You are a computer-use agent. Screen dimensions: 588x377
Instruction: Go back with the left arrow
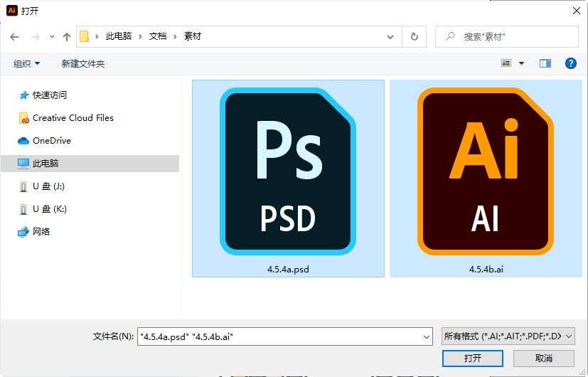coord(14,37)
